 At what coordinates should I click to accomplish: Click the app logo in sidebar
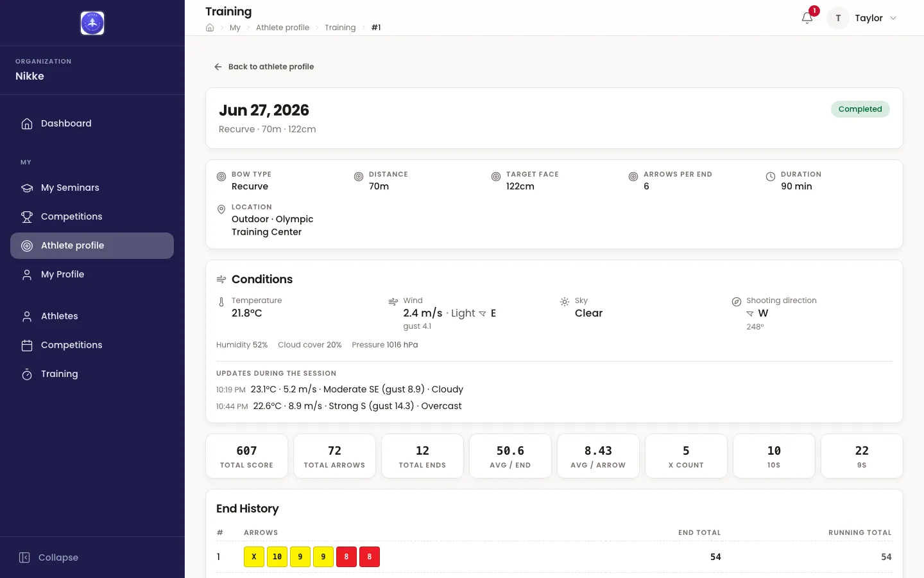[x=92, y=23]
